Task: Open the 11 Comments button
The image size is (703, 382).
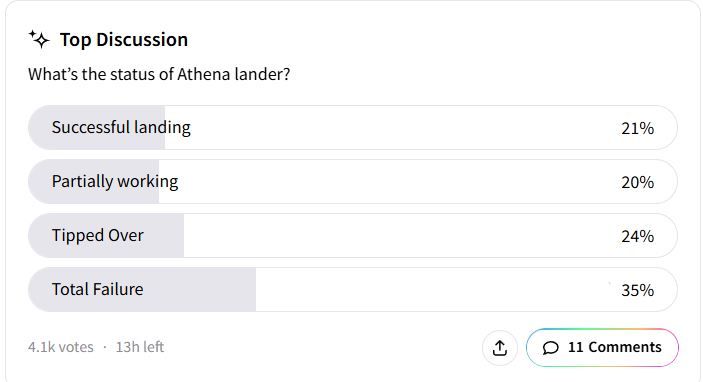Action: click(602, 347)
